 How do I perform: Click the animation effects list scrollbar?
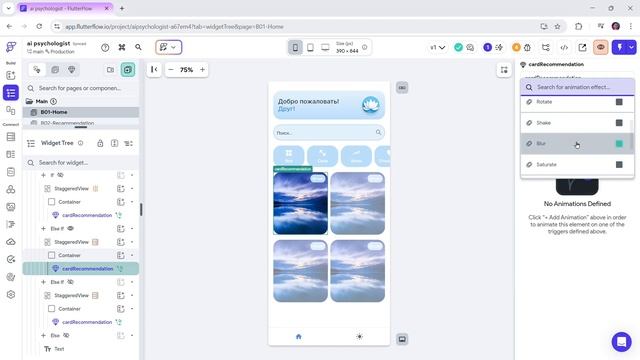coord(632,135)
